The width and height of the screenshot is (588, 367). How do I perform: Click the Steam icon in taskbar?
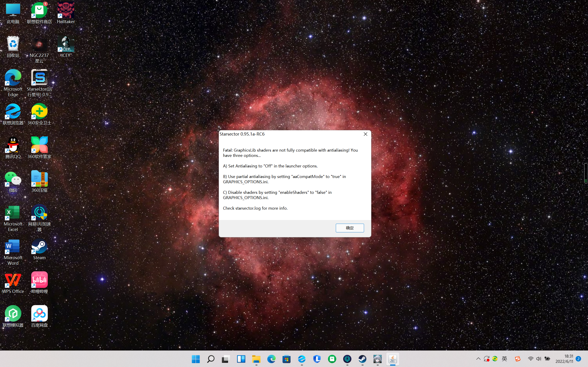362,359
